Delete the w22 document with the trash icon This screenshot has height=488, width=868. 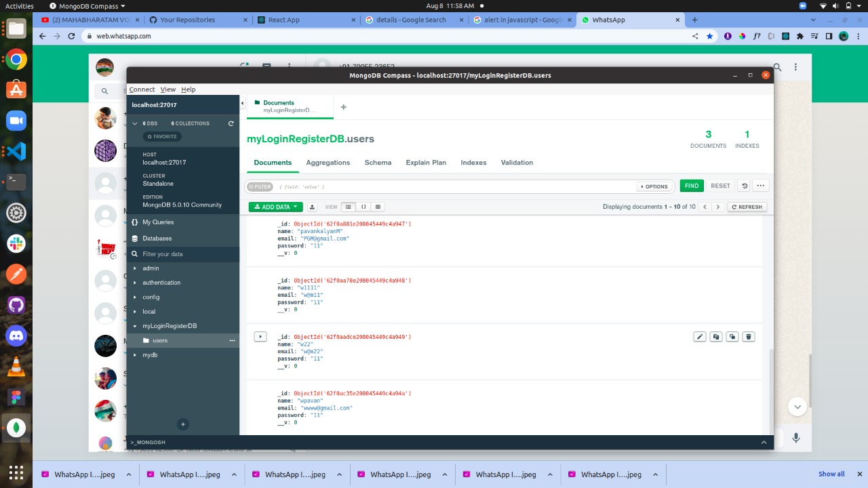(x=749, y=337)
